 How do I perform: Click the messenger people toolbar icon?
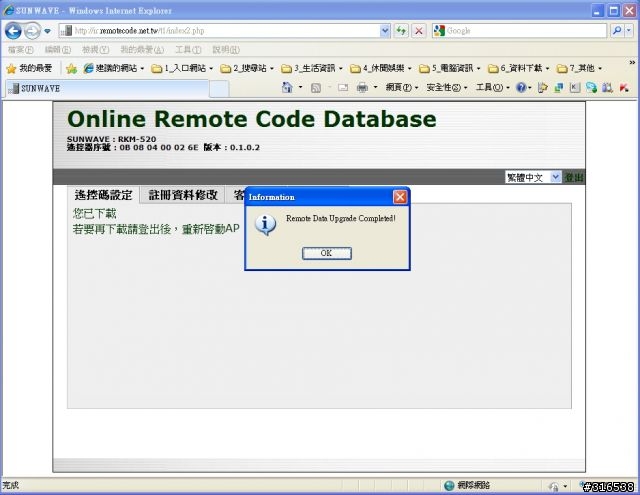point(591,88)
